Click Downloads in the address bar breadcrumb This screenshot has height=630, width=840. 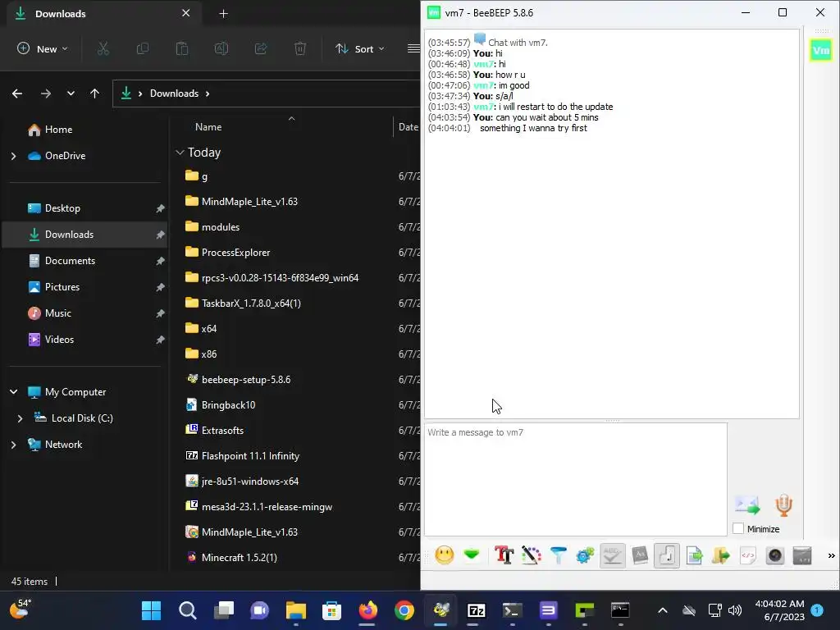[174, 94]
